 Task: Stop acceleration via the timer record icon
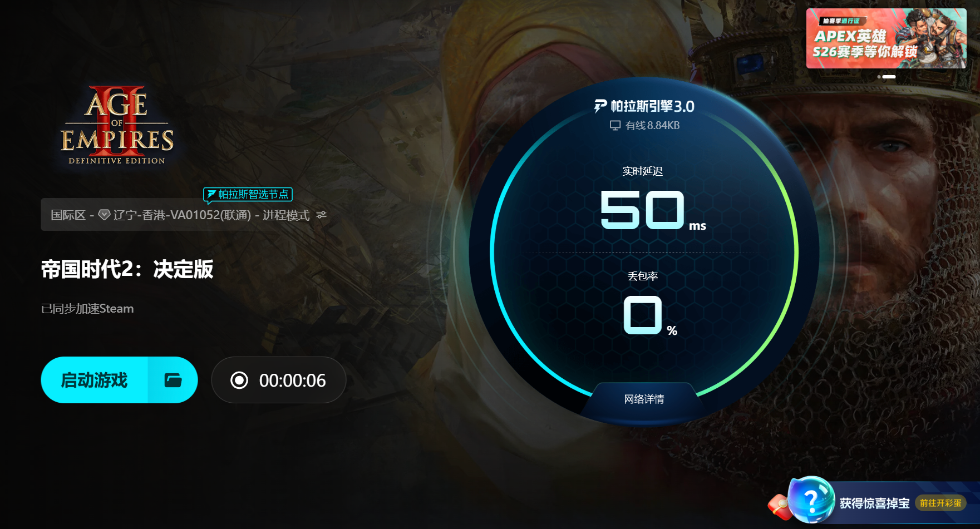[x=239, y=380]
